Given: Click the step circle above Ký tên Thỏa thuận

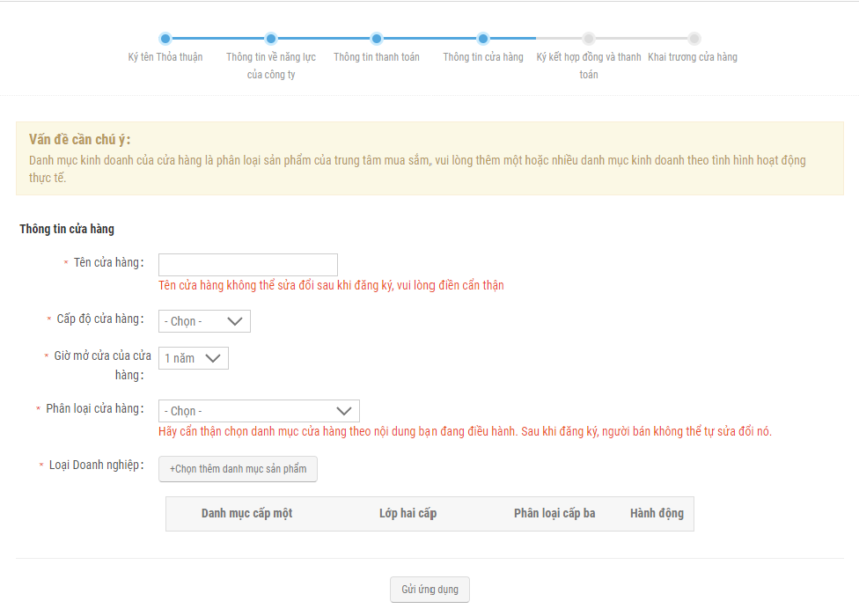Looking at the screenshot, I should [x=165, y=39].
